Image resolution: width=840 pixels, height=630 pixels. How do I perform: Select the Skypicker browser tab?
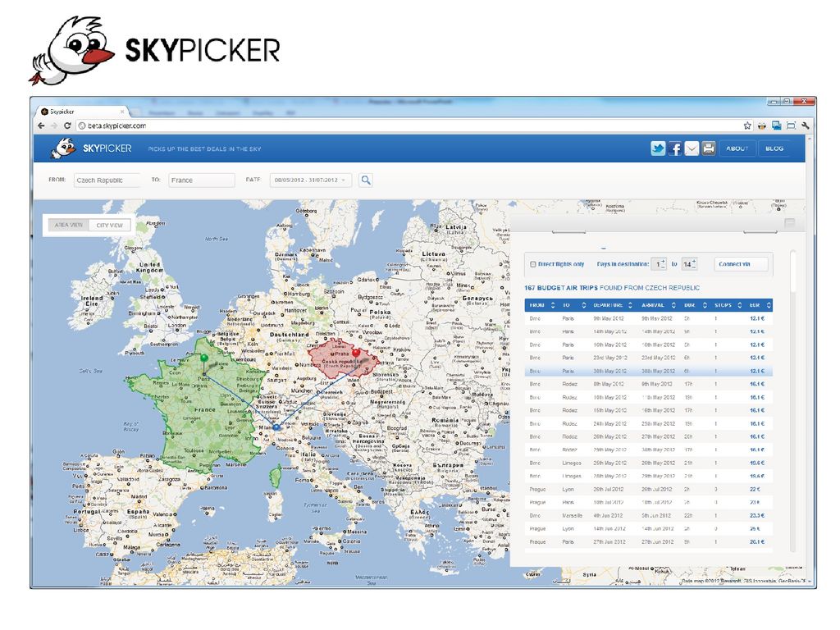83,112
